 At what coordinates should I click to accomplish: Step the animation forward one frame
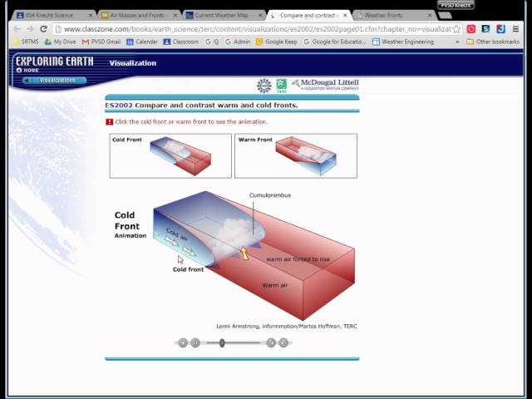tap(283, 343)
